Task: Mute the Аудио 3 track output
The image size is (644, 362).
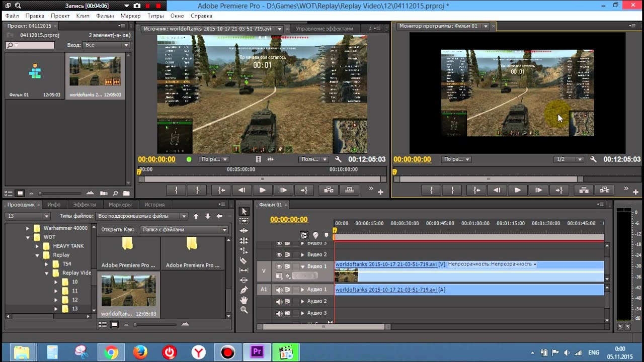Action: coord(279,313)
